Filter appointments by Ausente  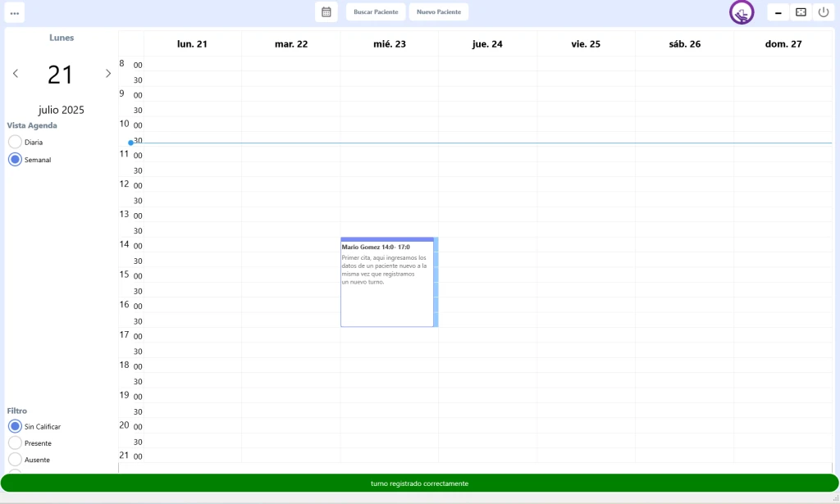click(x=15, y=460)
